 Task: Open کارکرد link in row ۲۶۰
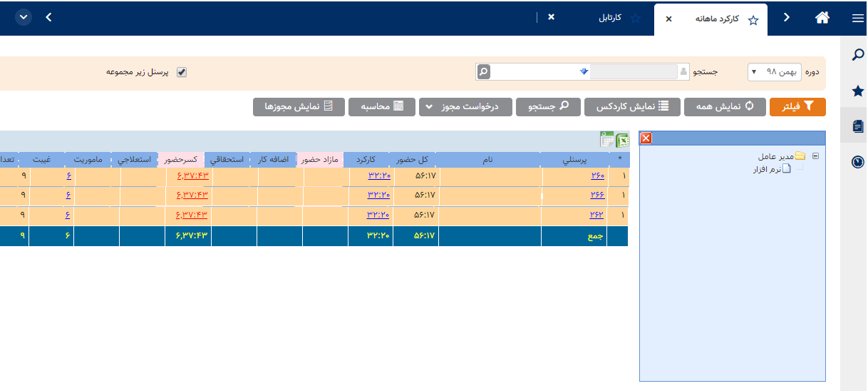click(x=379, y=176)
